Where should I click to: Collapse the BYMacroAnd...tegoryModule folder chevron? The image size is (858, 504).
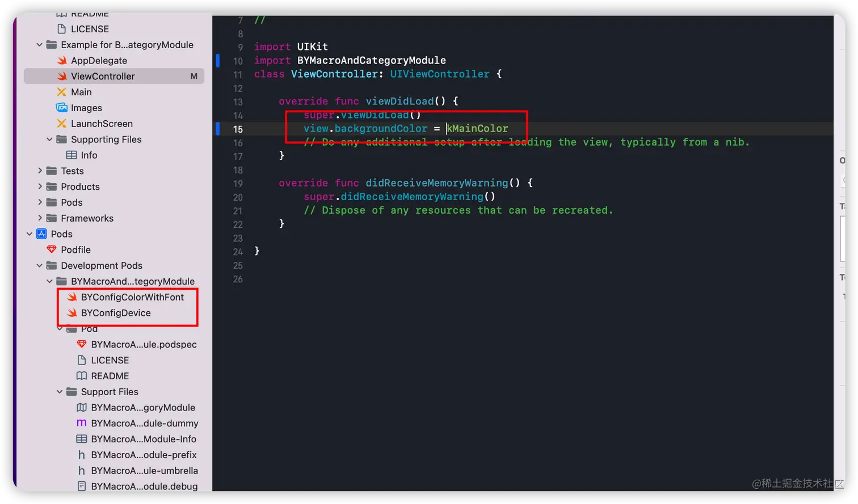point(49,281)
